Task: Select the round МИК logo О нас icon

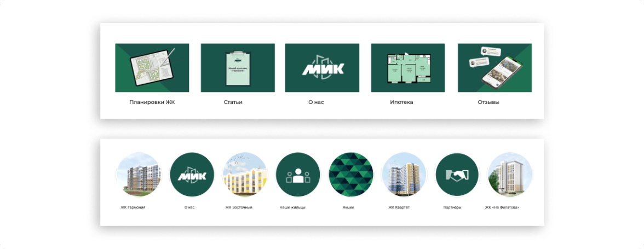Action: pos(192,175)
